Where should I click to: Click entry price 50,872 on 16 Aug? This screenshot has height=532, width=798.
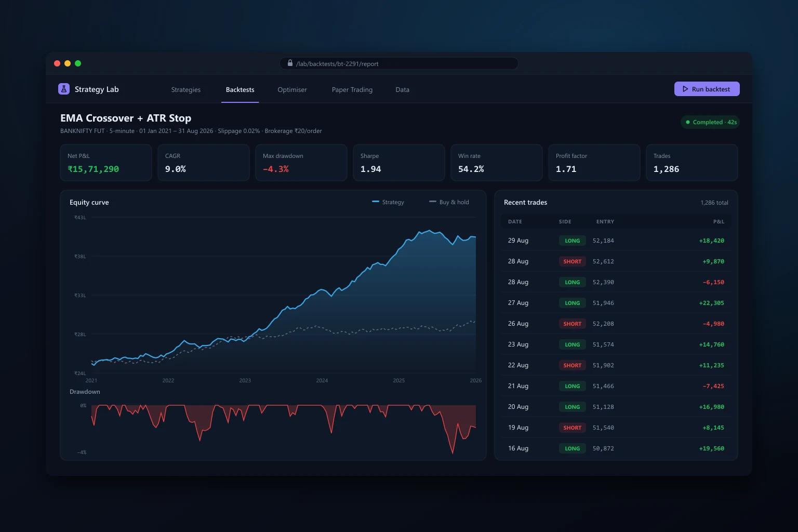coord(603,448)
